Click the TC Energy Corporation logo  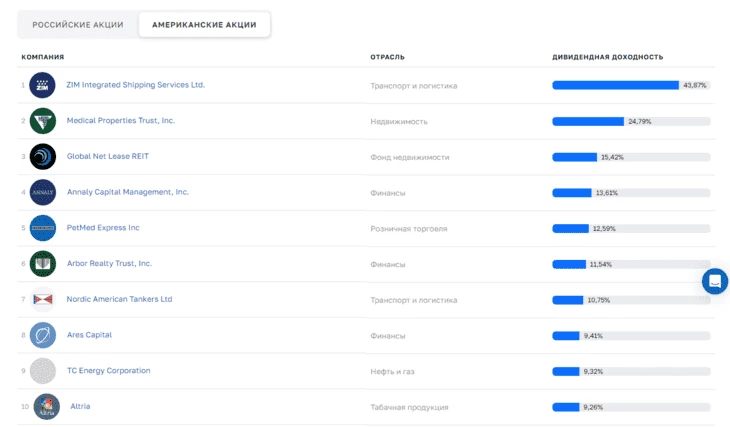click(42, 371)
